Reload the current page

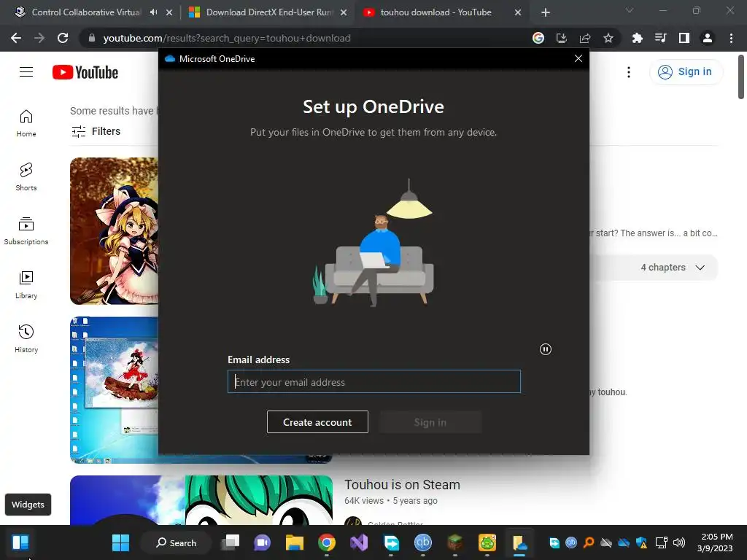pyautogui.click(x=63, y=38)
